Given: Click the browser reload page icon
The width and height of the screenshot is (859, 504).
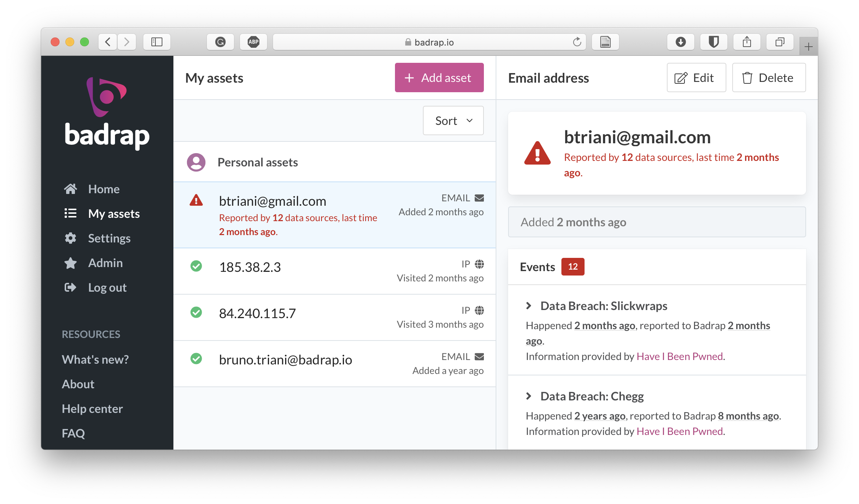Looking at the screenshot, I should (577, 42).
